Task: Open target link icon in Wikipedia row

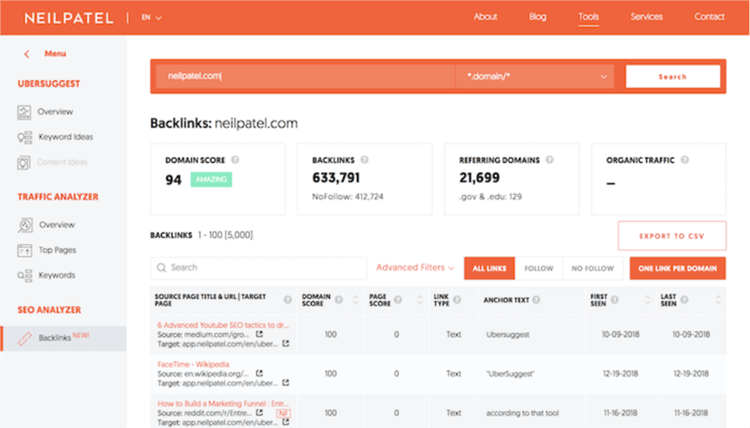Action: (286, 383)
